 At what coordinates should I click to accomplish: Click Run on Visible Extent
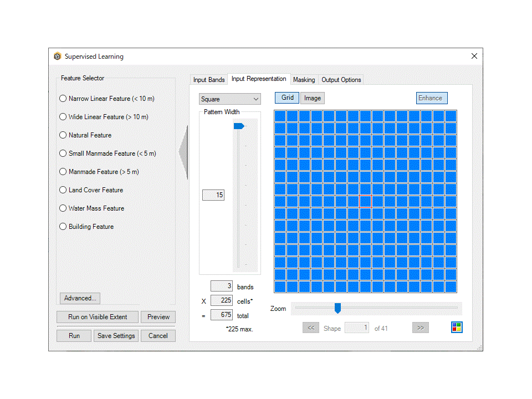(98, 317)
